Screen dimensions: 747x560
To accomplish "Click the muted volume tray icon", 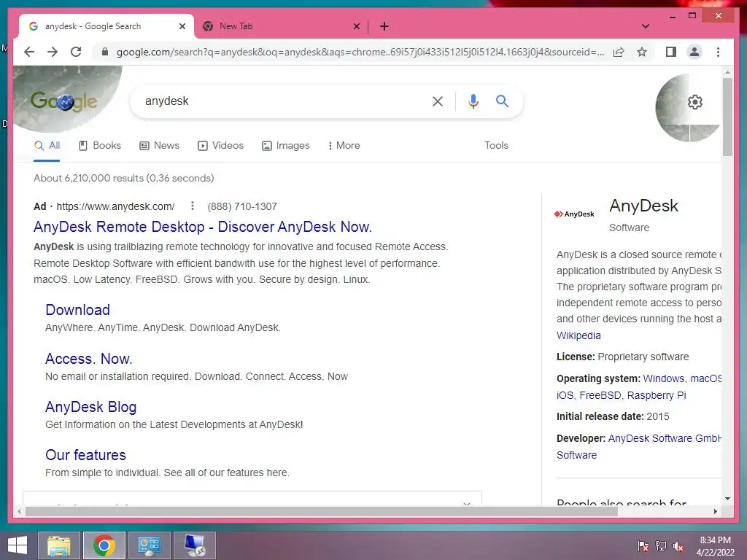I will pyautogui.click(x=678, y=546).
